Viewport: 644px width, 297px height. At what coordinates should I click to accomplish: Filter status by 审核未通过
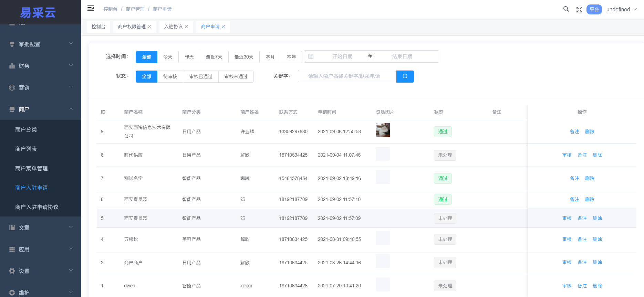coord(236,76)
